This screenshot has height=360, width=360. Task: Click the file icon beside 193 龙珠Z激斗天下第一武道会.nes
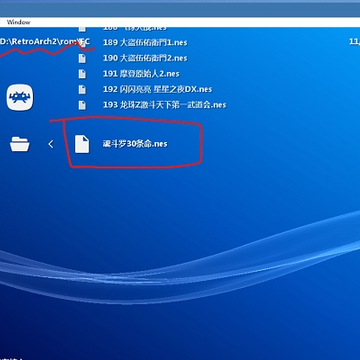click(82, 105)
